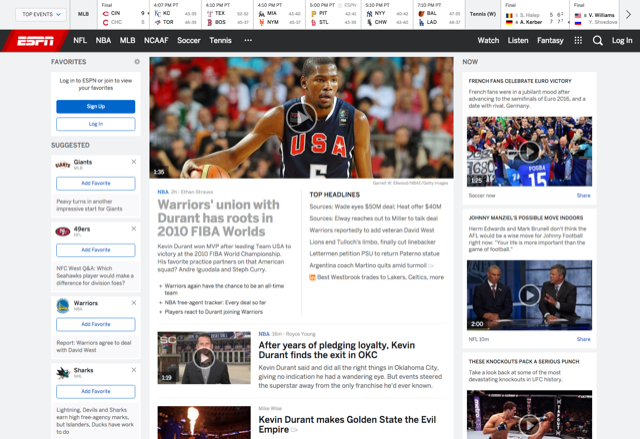This screenshot has height=439, width=640.
Task: Open the more sports ellipsis menu
Action: click(248, 40)
